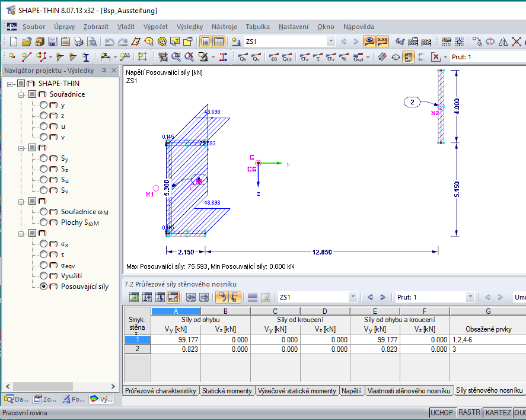The width and height of the screenshot is (526, 420).
Task: Go to previous load case in table toolbar
Action: coord(370,297)
